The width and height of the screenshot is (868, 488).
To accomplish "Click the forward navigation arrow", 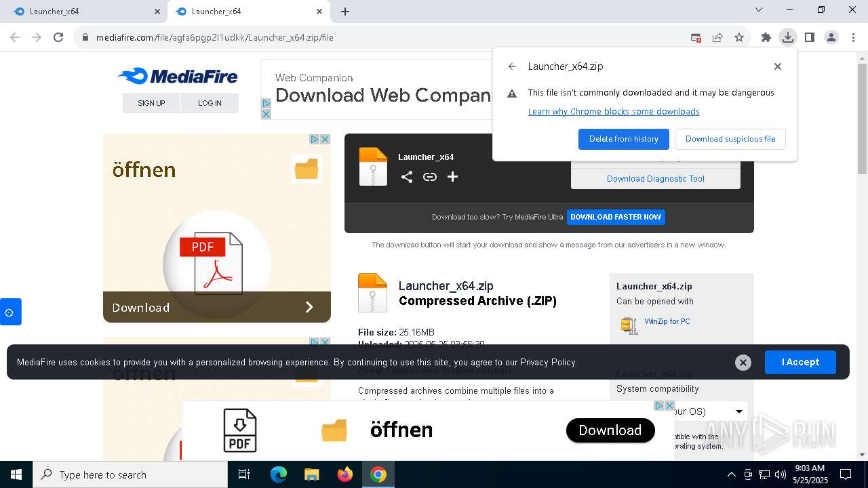I will [x=37, y=37].
